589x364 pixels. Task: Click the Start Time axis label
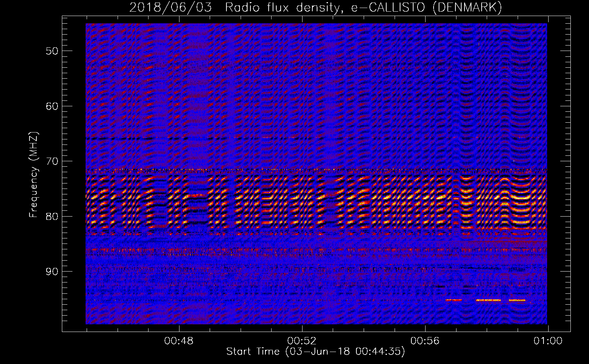(316, 352)
